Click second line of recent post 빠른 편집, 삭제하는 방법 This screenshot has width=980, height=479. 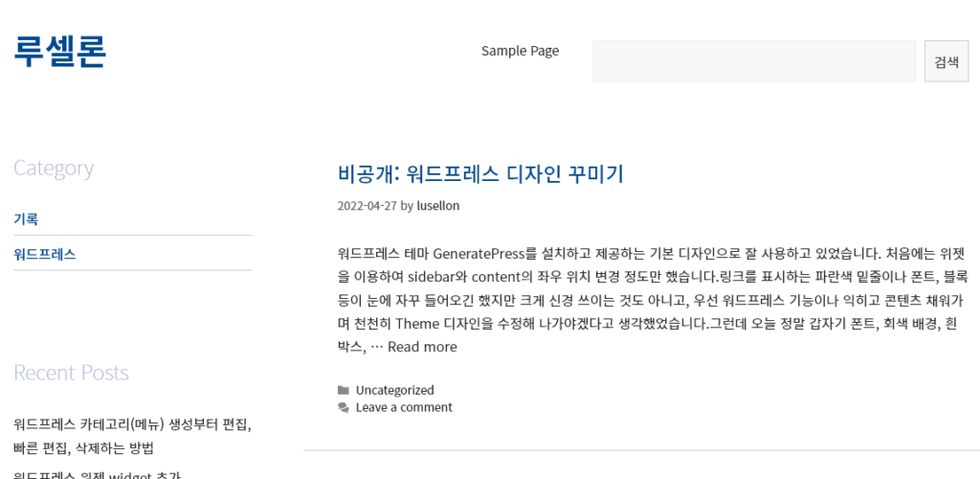click(x=83, y=448)
